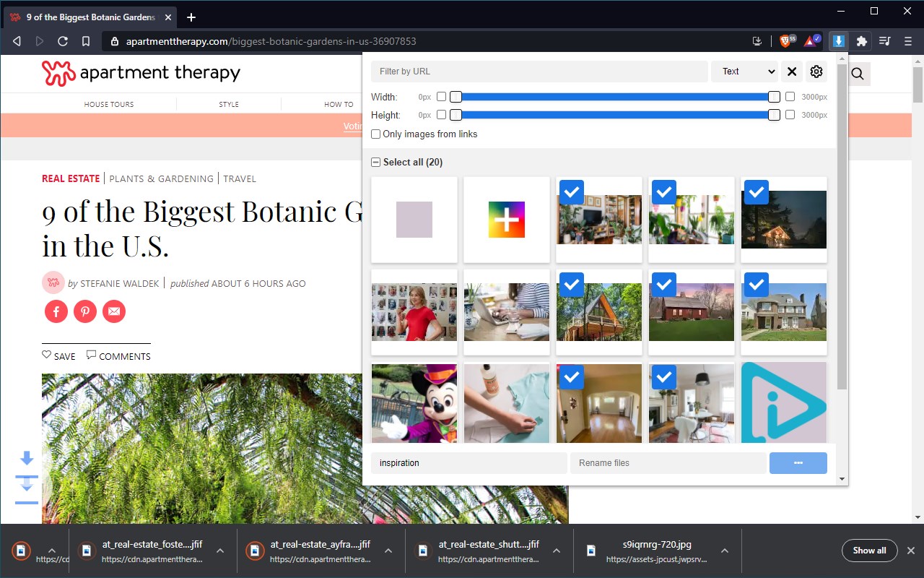Screen dimensions: 924x578
Task: Open the HOUSE TOURS menu item
Action: point(108,104)
